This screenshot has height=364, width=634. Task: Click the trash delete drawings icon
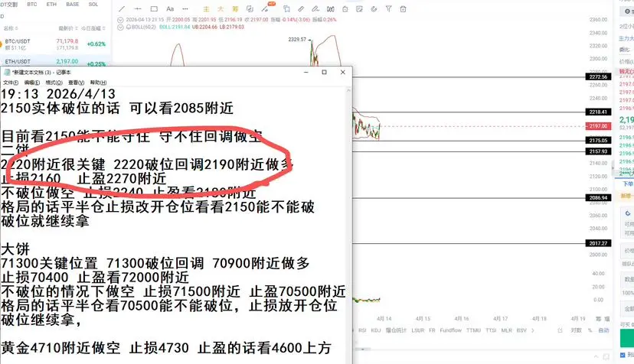click(x=403, y=9)
